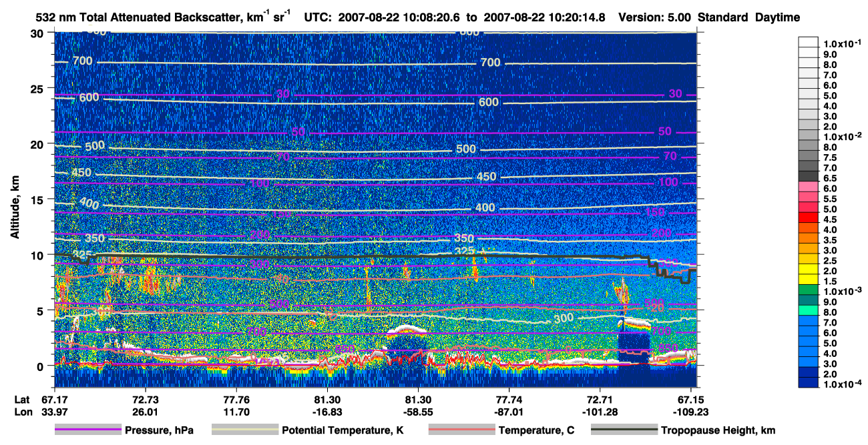Click the yellow colorbar swatch beside 1.5
Viewport: 868px width, 445px height.
click(x=809, y=279)
